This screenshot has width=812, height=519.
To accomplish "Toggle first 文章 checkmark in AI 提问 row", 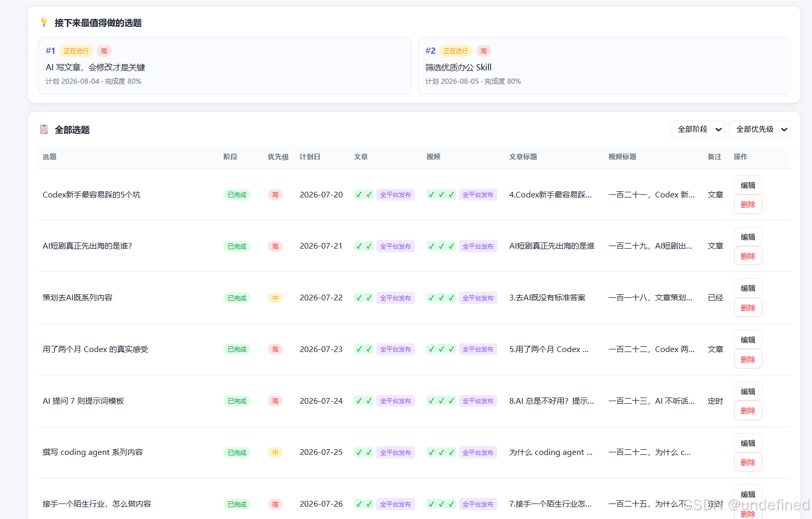I will pyautogui.click(x=359, y=401).
